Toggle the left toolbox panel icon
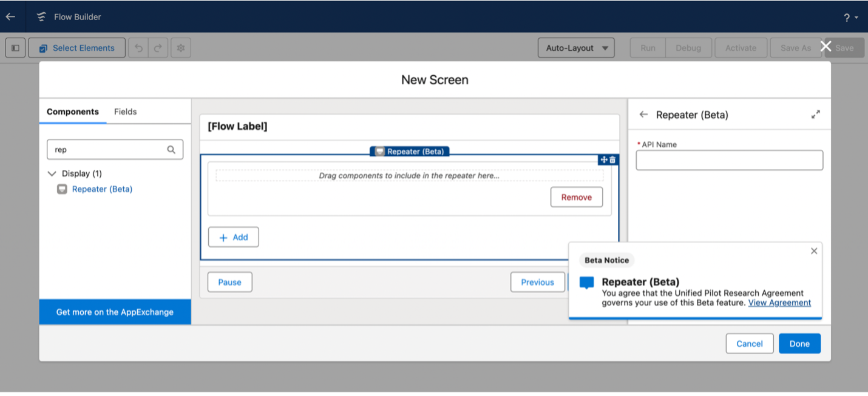The image size is (868, 396). pos(16,48)
